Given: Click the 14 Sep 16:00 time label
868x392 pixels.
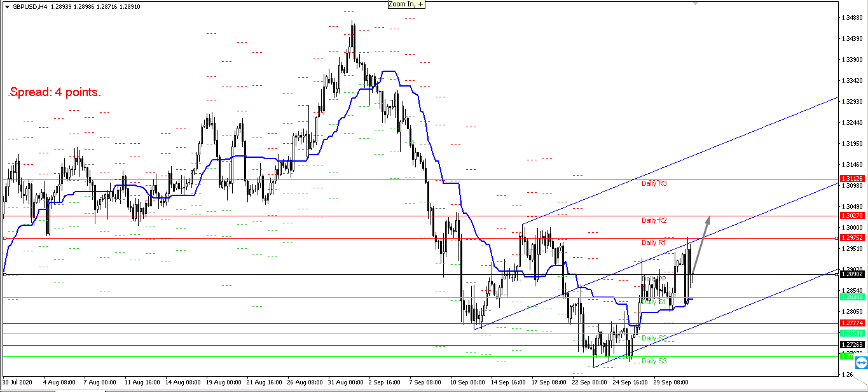Looking at the screenshot, I should (x=508, y=383).
